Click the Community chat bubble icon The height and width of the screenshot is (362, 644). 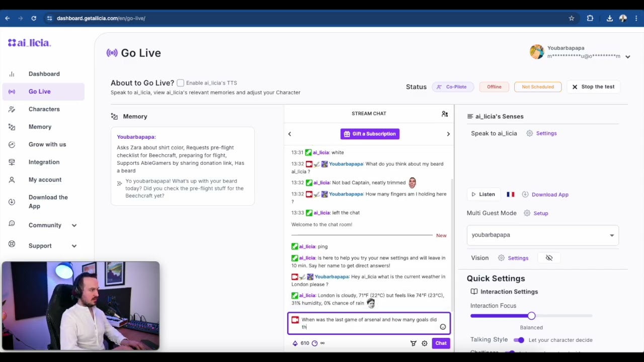12,224
